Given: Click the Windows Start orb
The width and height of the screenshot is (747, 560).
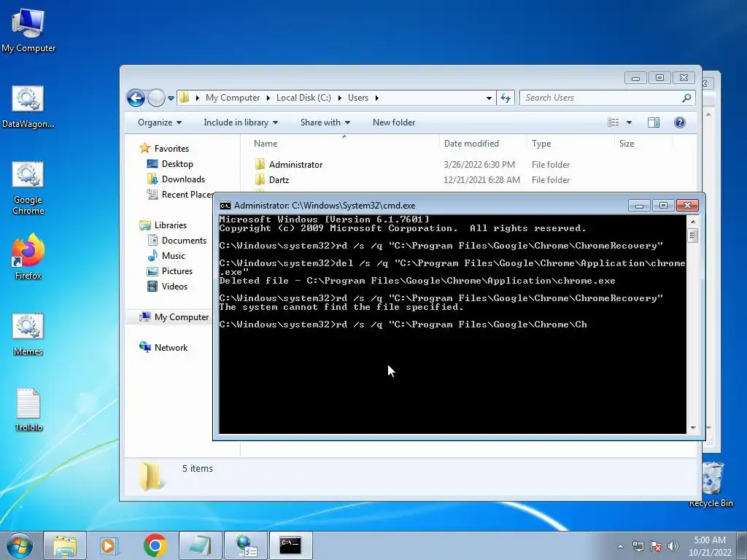Looking at the screenshot, I should pyautogui.click(x=20, y=545).
